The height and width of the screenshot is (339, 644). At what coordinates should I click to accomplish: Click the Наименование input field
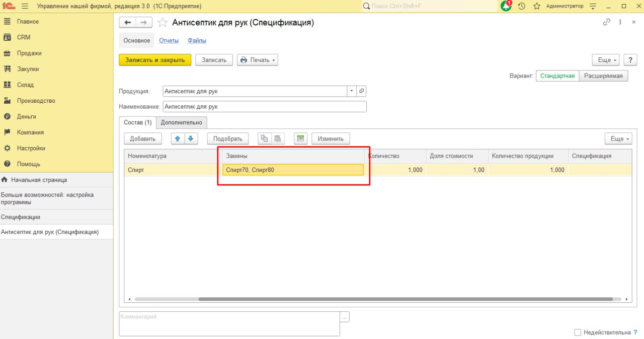(265, 107)
